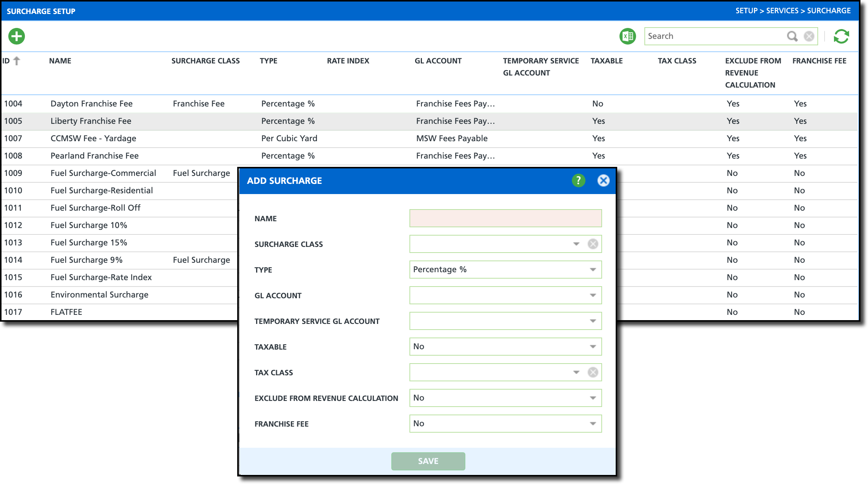Close the Add Surcharge dialog

point(603,180)
